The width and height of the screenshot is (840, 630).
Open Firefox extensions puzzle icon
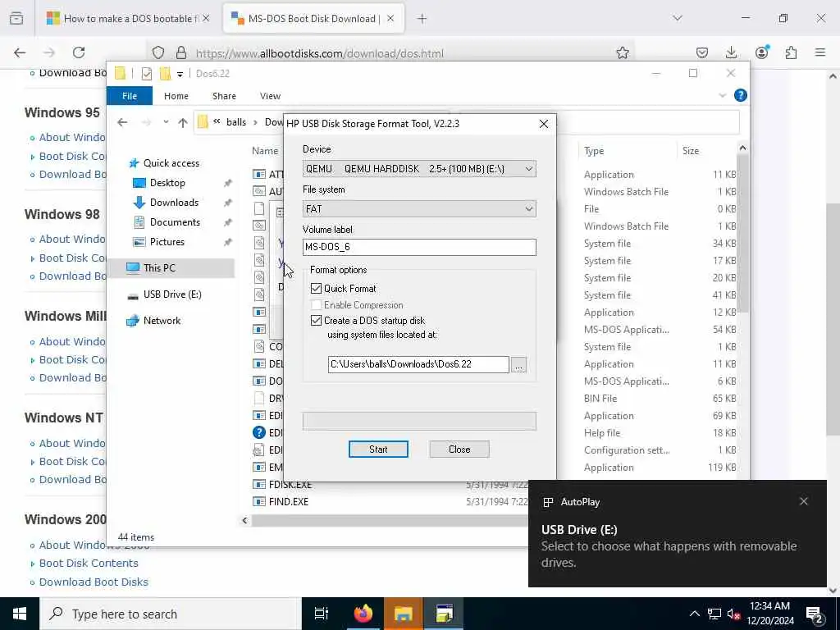(x=791, y=52)
